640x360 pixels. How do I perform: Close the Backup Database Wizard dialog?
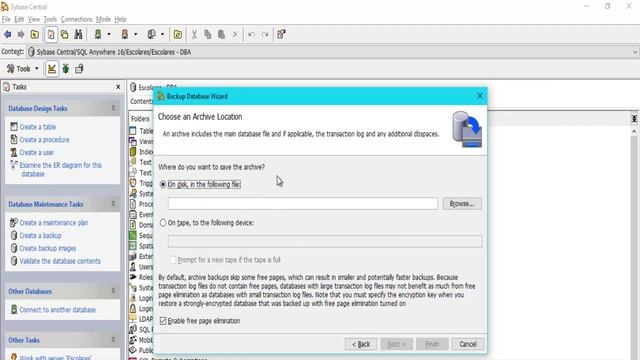[x=480, y=96]
